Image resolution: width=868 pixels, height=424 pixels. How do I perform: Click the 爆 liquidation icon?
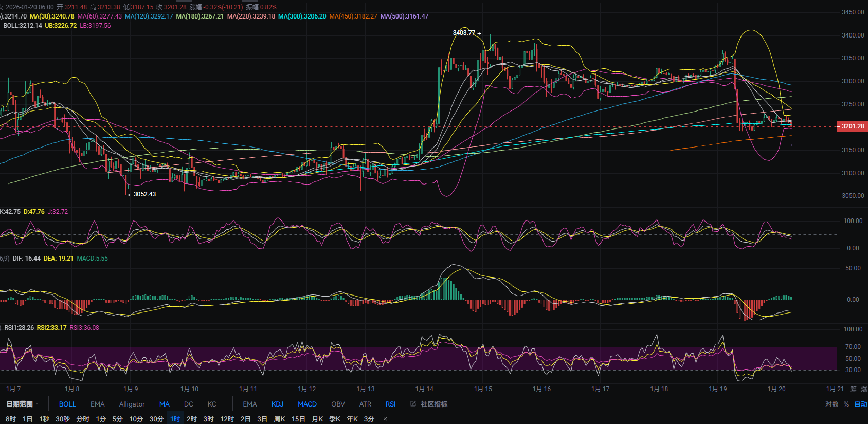864,389
